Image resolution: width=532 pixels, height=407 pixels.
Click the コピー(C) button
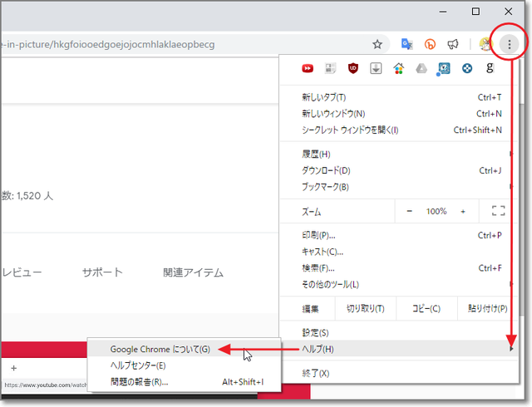tap(426, 309)
